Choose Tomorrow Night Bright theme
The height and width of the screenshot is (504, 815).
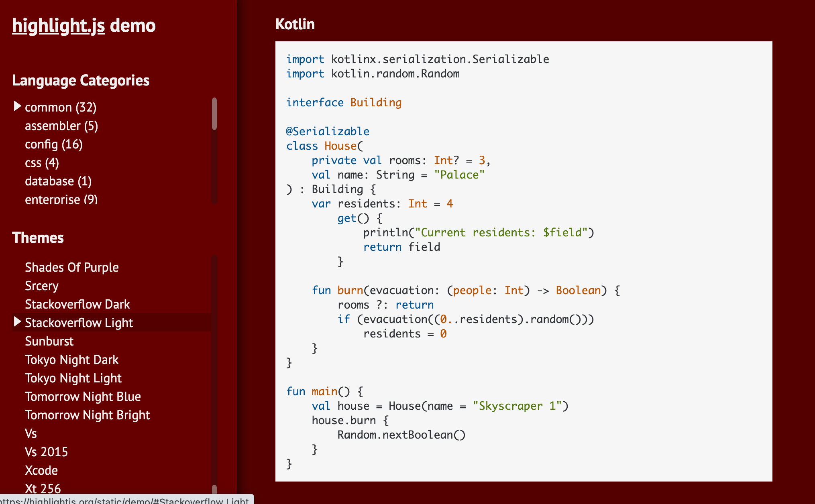tap(88, 415)
